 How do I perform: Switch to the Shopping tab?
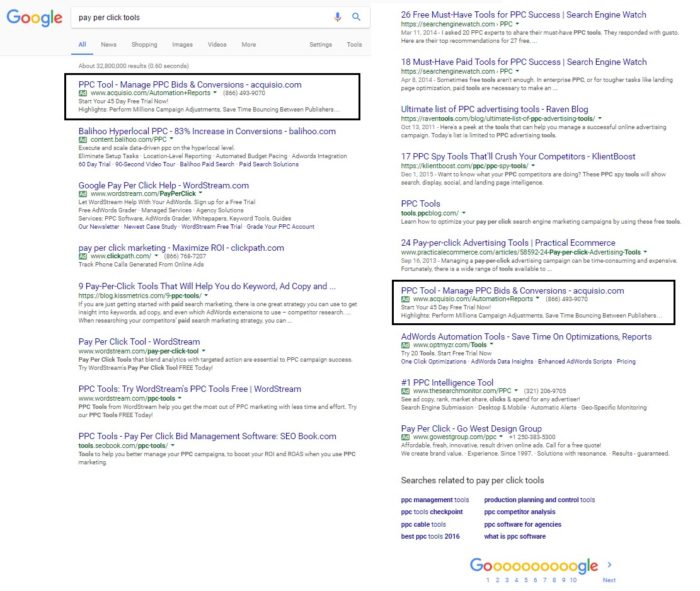[144, 45]
